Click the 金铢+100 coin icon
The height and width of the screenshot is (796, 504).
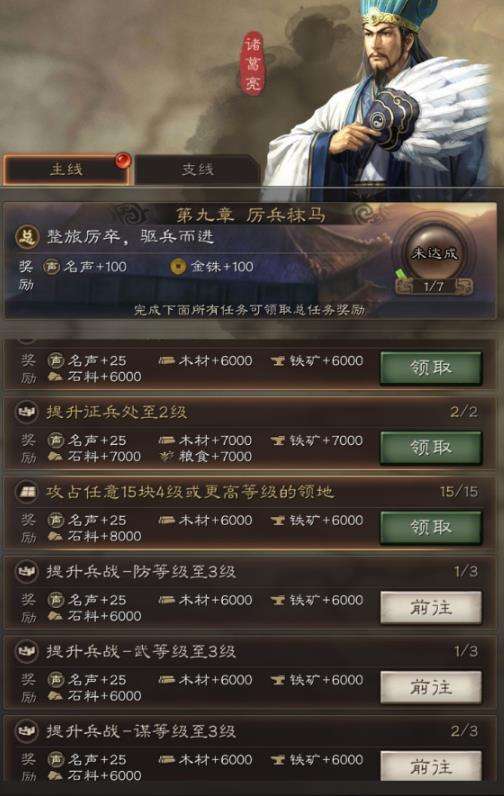click(x=178, y=266)
